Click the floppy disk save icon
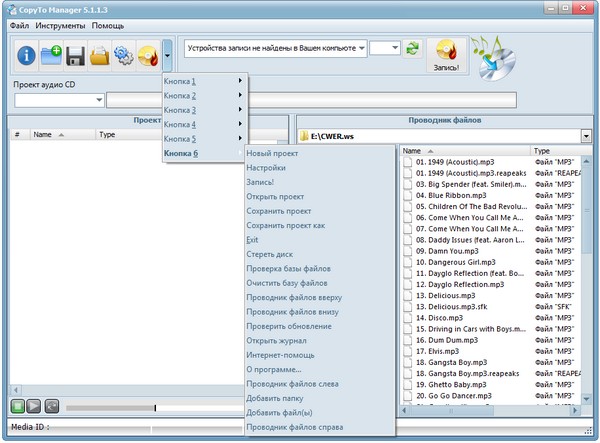Viewport: 600px width, 443px height. (x=75, y=56)
